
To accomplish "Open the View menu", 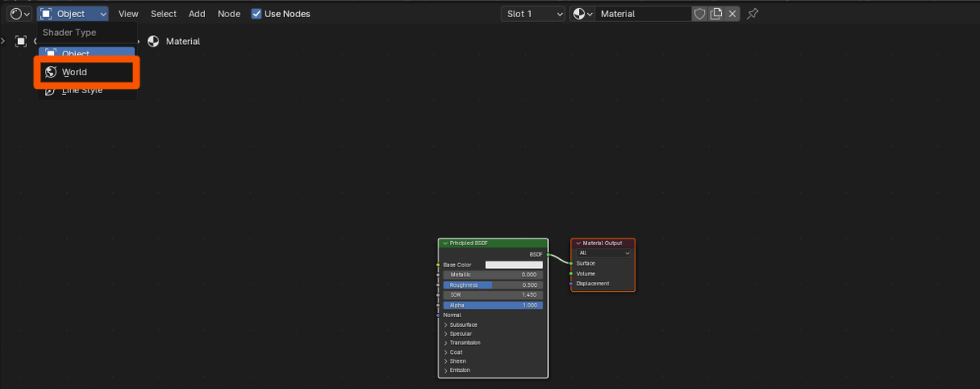I will click(x=128, y=14).
